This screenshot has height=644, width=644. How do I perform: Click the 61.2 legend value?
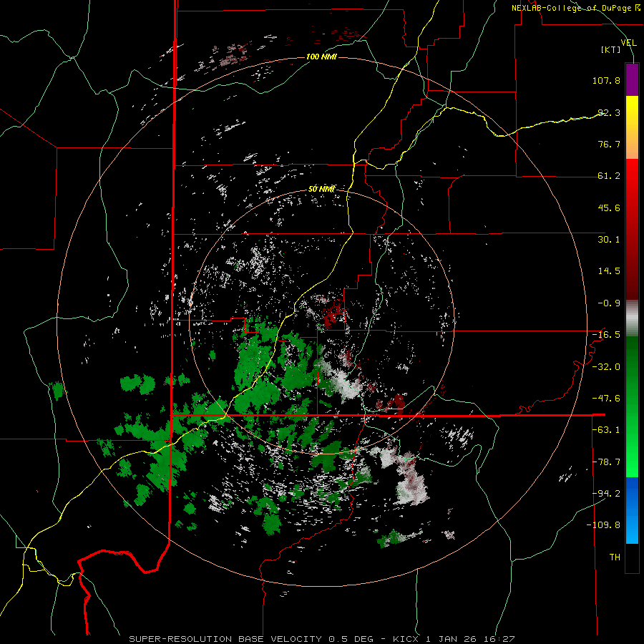pos(609,176)
